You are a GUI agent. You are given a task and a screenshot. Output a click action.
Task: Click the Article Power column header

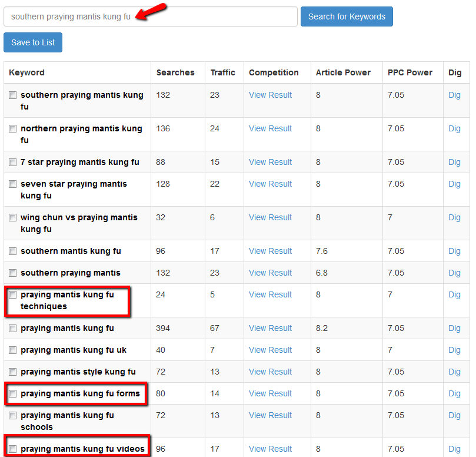point(343,72)
